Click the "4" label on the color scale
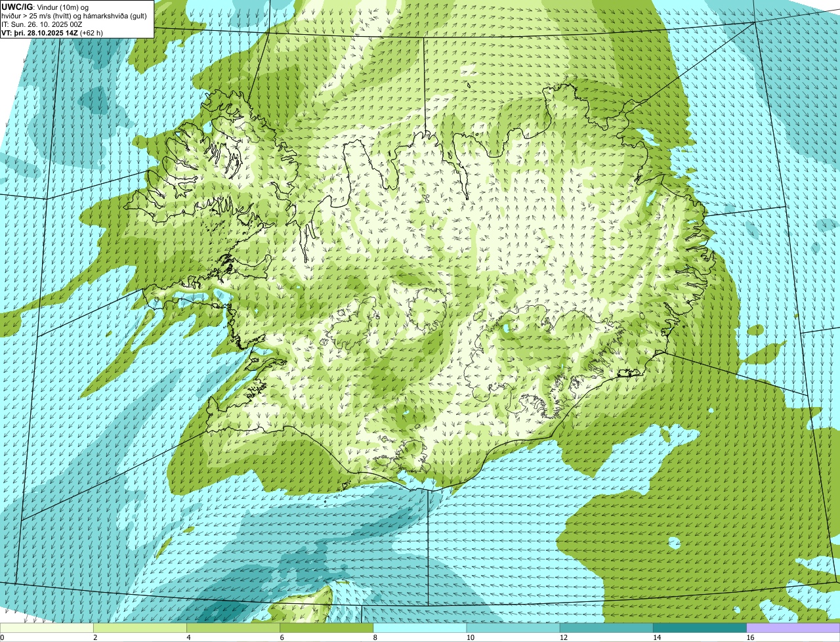 [189, 637]
